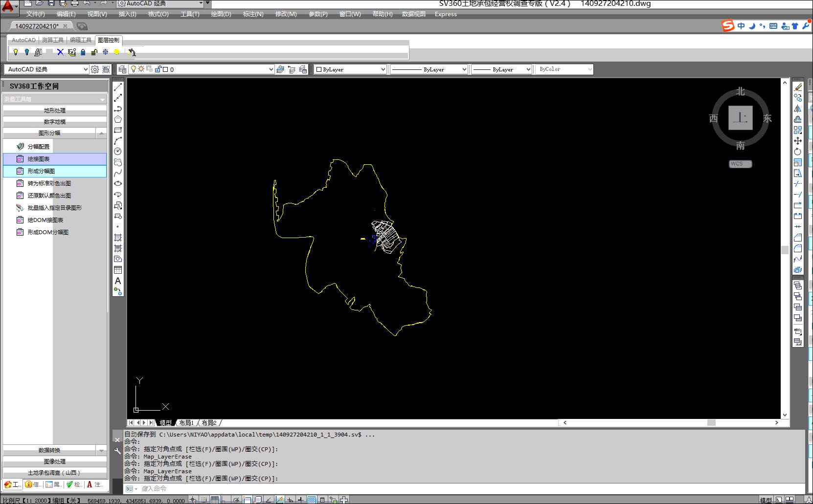Expand the layer selection dropdown
This screenshot has width=813, height=504.
tap(271, 69)
